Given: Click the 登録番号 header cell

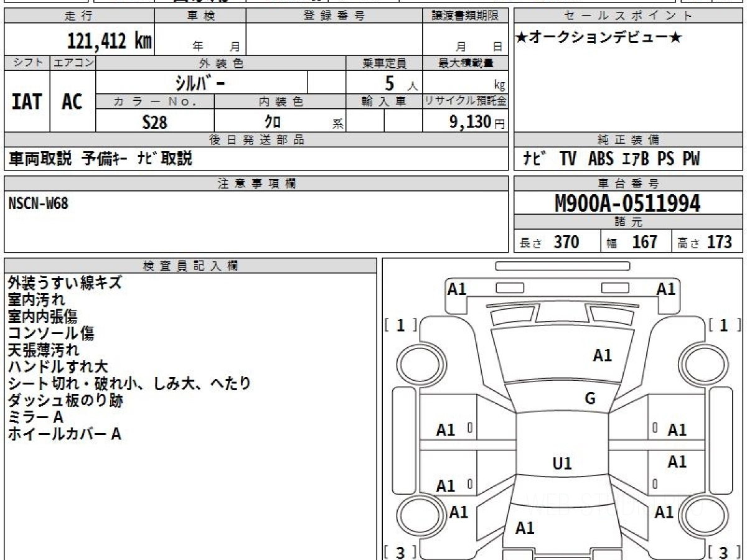Looking at the screenshot, I should (334, 16).
